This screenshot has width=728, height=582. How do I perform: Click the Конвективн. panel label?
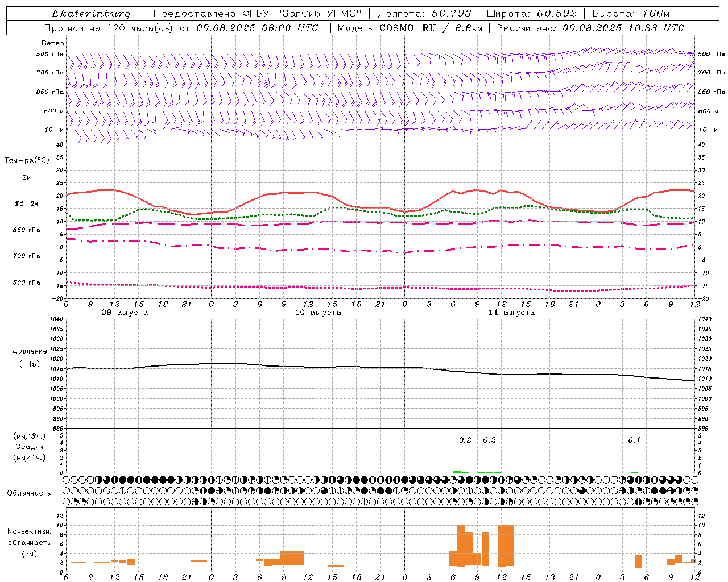click(30, 531)
